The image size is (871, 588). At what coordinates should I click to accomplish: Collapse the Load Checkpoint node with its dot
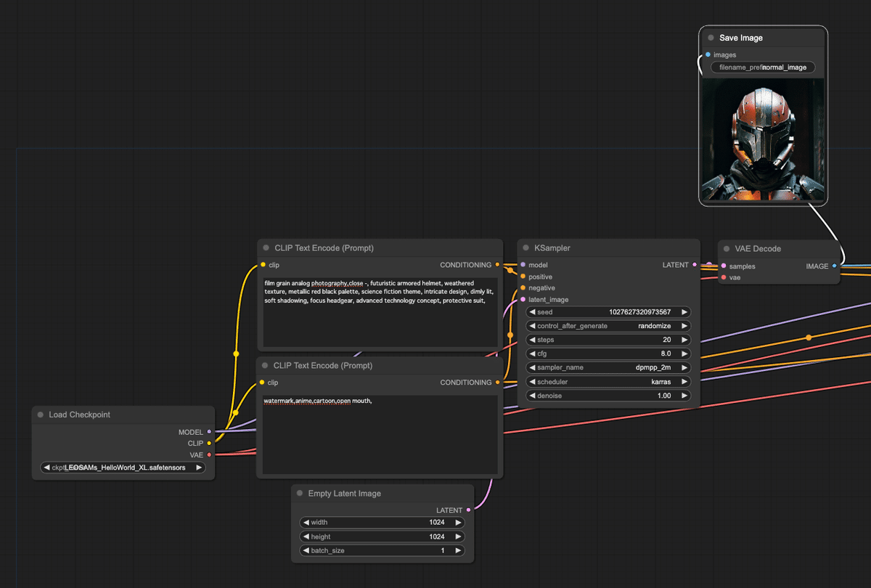41,415
